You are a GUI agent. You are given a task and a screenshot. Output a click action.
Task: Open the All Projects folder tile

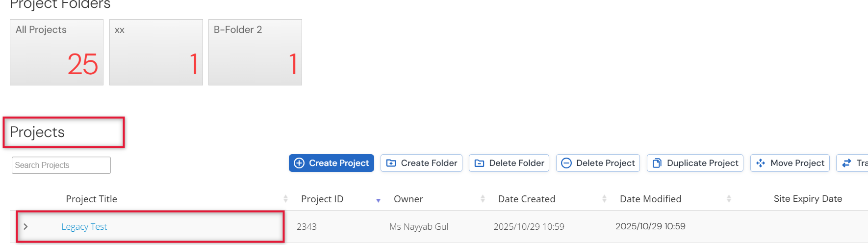[x=56, y=52]
